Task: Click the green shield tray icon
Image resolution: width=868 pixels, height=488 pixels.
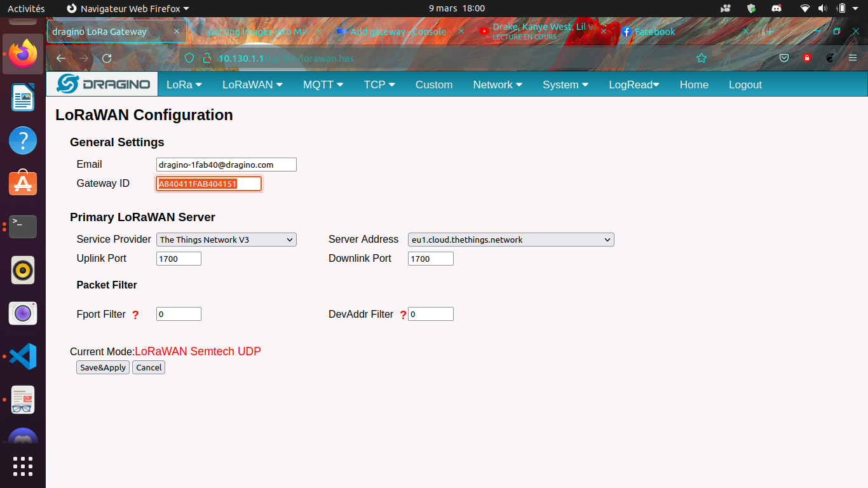Action: 751,8
